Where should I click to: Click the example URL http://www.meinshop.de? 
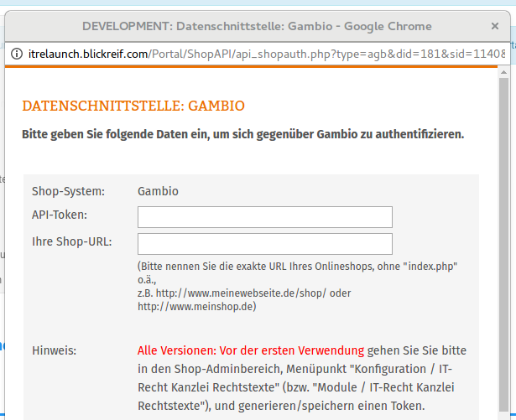(x=196, y=306)
